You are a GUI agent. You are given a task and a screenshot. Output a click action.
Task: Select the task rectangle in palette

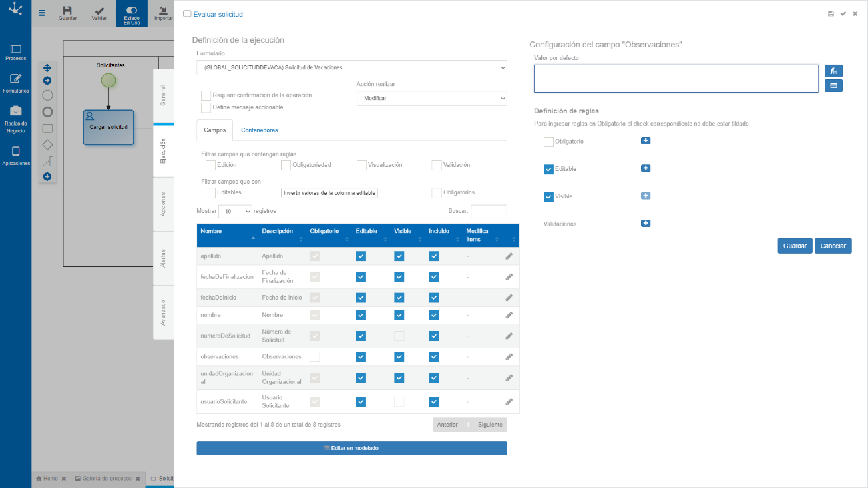(47, 128)
